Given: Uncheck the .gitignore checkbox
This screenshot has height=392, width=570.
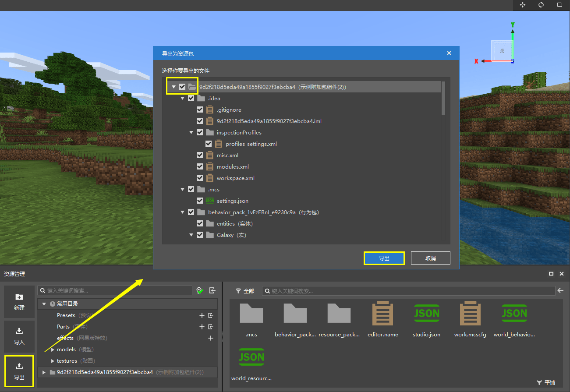Looking at the screenshot, I should coord(200,109).
